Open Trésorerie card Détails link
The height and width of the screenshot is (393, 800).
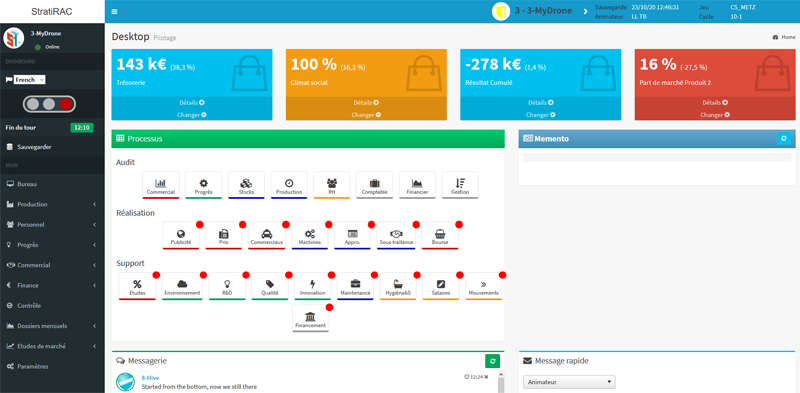[x=191, y=103]
